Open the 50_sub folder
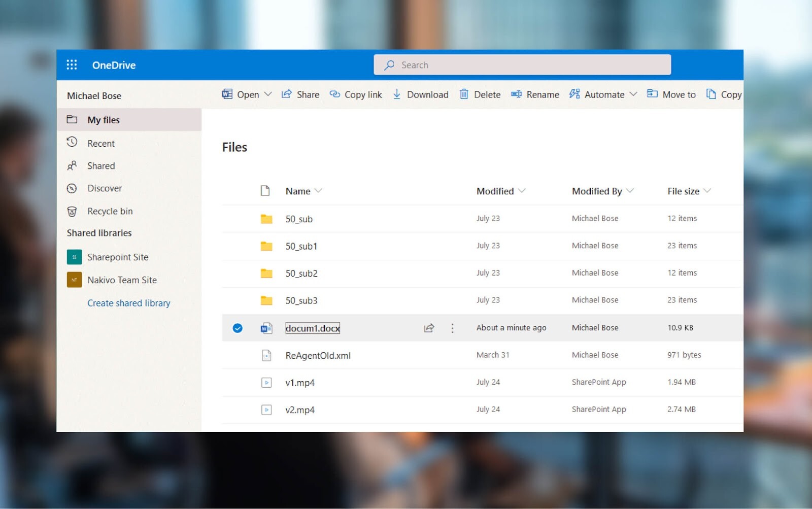The height and width of the screenshot is (509, 812). pos(299,219)
